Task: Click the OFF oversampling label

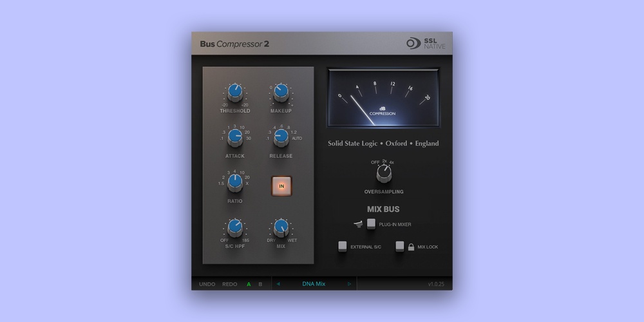Action: [x=375, y=162]
